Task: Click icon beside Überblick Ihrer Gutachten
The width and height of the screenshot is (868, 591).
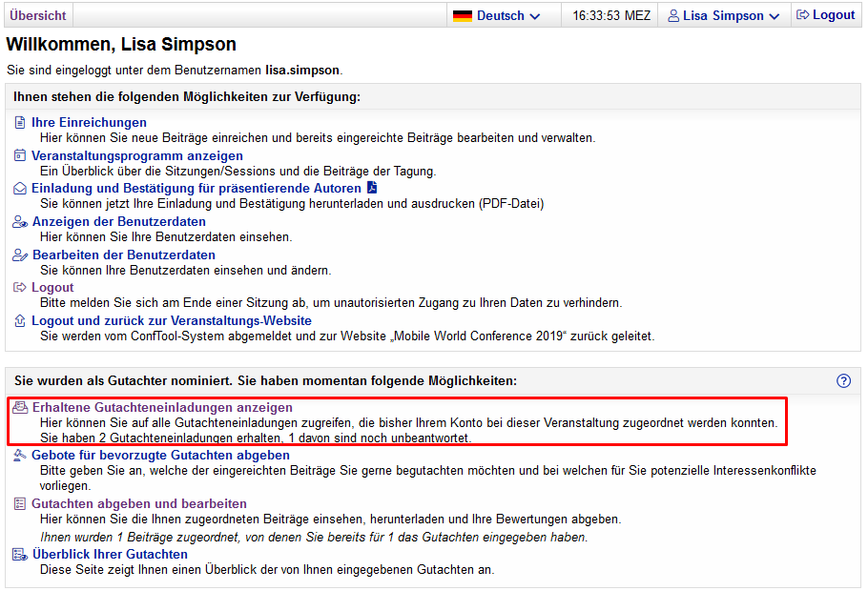Action: pyautogui.click(x=20, y=555)
